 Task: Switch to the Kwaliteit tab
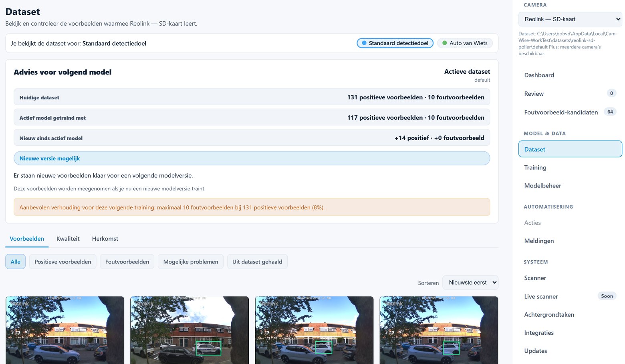pos(68,239)
